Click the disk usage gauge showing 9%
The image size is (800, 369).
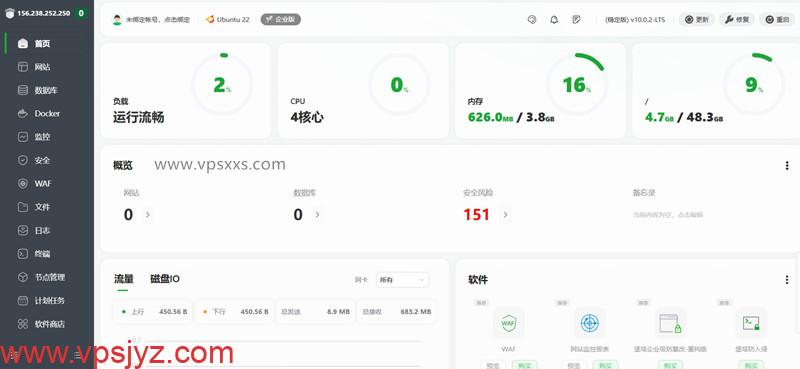click(754, 84)
